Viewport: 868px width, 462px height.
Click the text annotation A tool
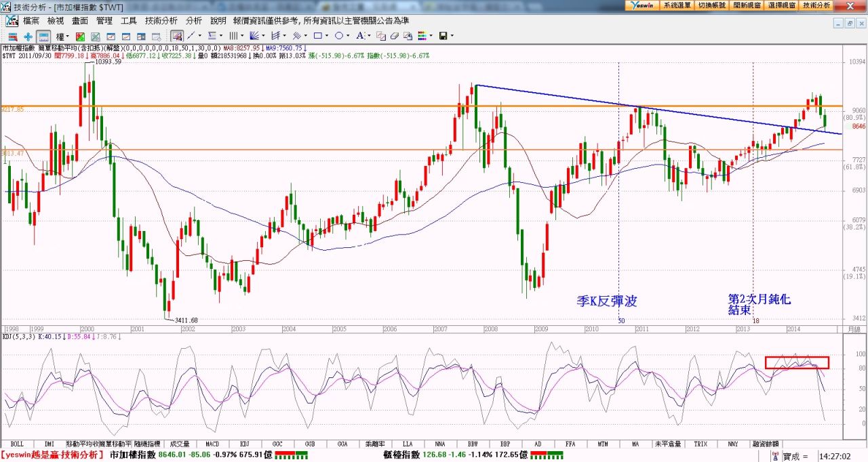pyautogui.click(x=359, y=36)
